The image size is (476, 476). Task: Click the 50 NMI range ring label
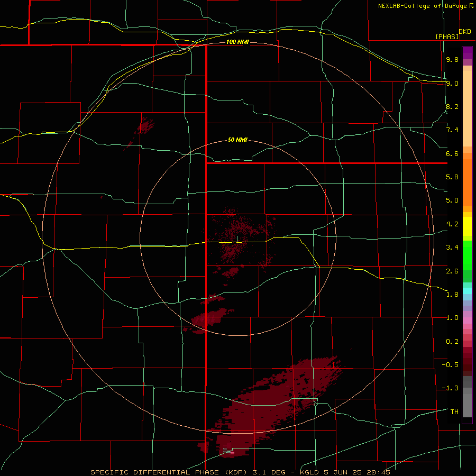tap(237, 140)
